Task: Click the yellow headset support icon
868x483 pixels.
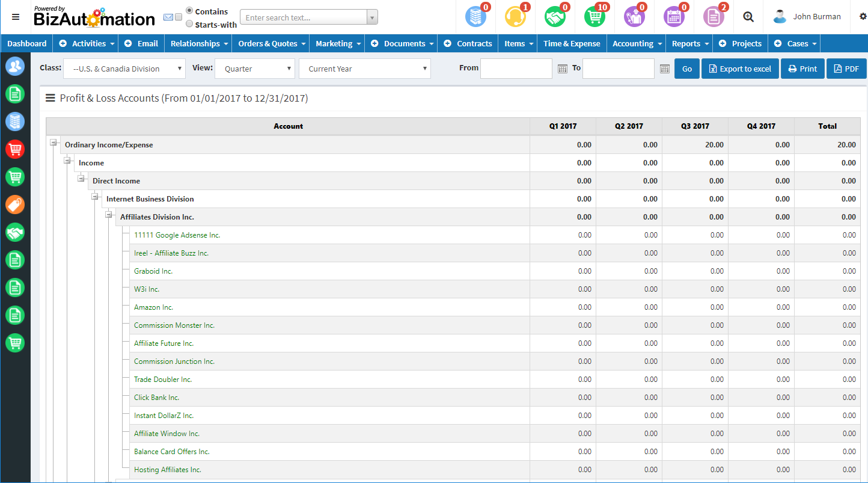Action: [x=515, y=17]
